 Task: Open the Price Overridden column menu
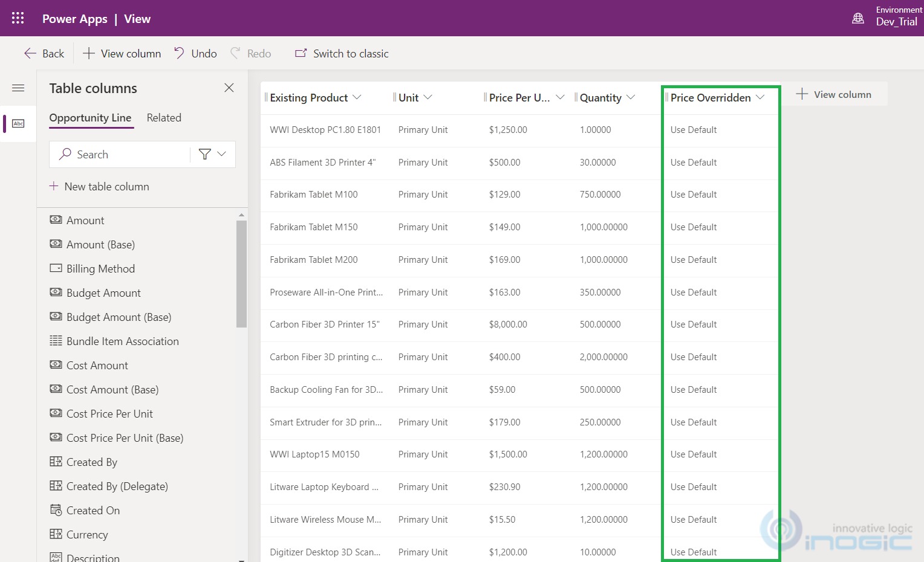(760, 97)
